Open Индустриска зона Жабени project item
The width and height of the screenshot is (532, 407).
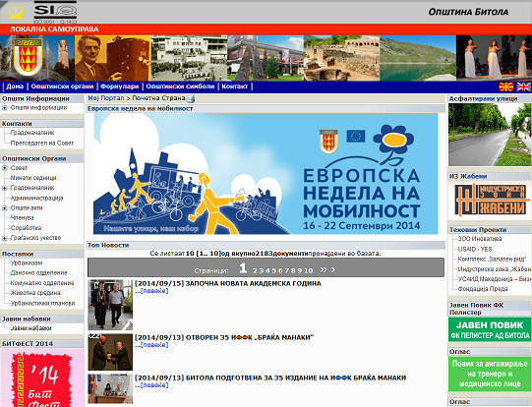(495, 269)
